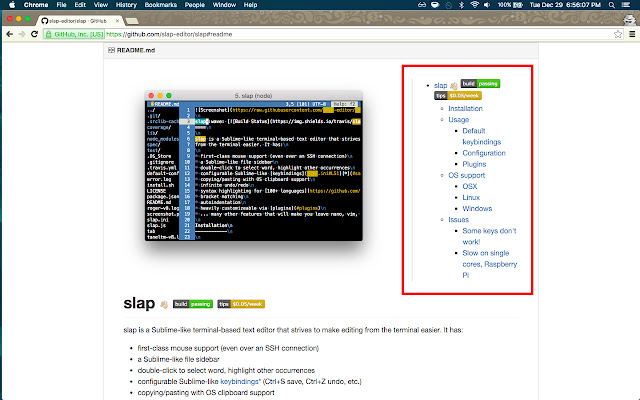
Task: Open the Notification Center icon
Action: (626, 5)
